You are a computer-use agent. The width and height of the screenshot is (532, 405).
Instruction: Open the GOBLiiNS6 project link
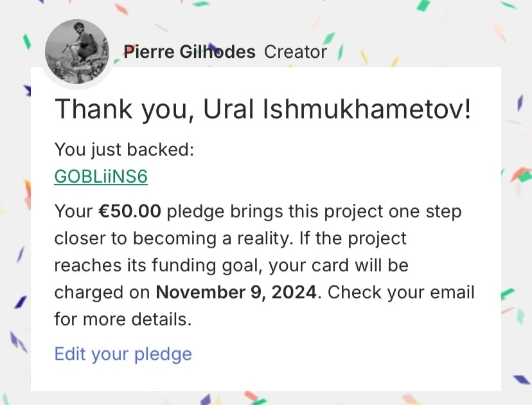(x=101, y=176)
